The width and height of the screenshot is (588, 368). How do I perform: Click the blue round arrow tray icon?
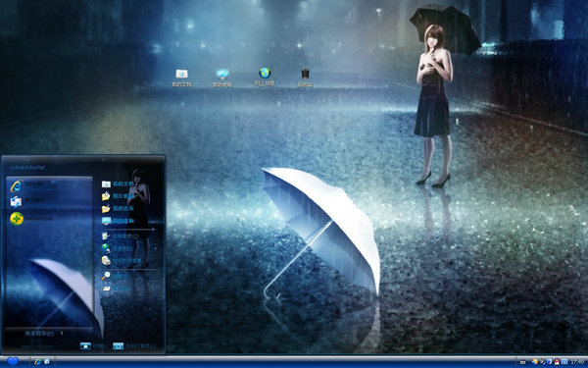click(x=550, y=361)
